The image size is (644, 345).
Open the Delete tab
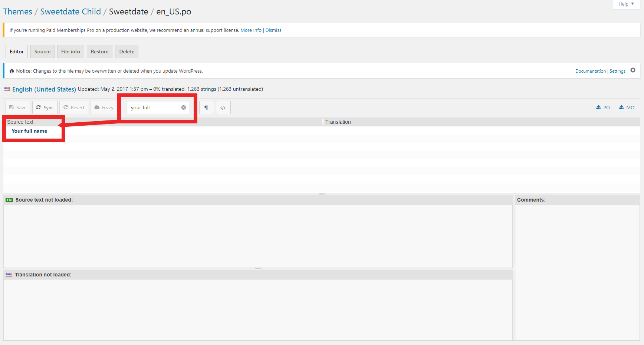click(127, 52)
